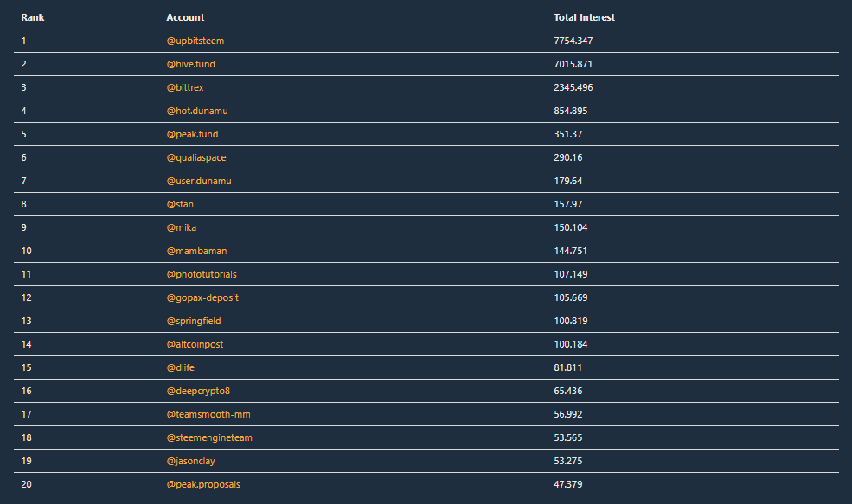The width and height of the screenshot is (852, 504).
Task: Select the interest value 7754.347
Action: pos(573,41)
